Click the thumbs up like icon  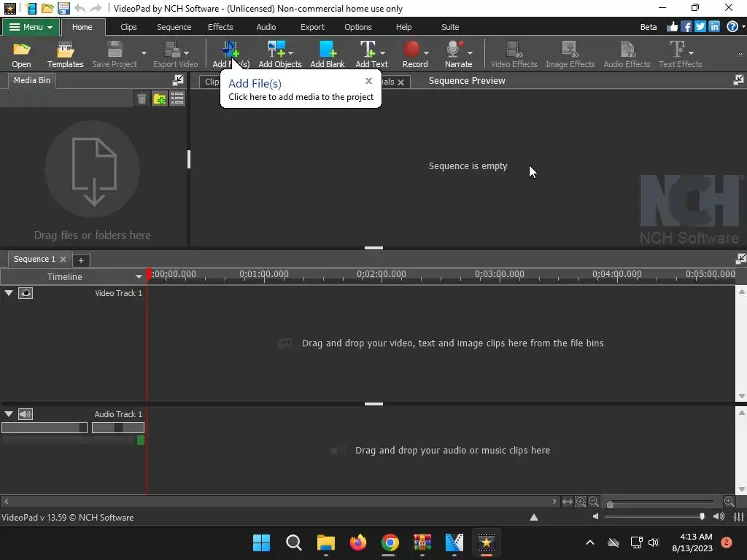pyautogui.click(x=672, y=27)
